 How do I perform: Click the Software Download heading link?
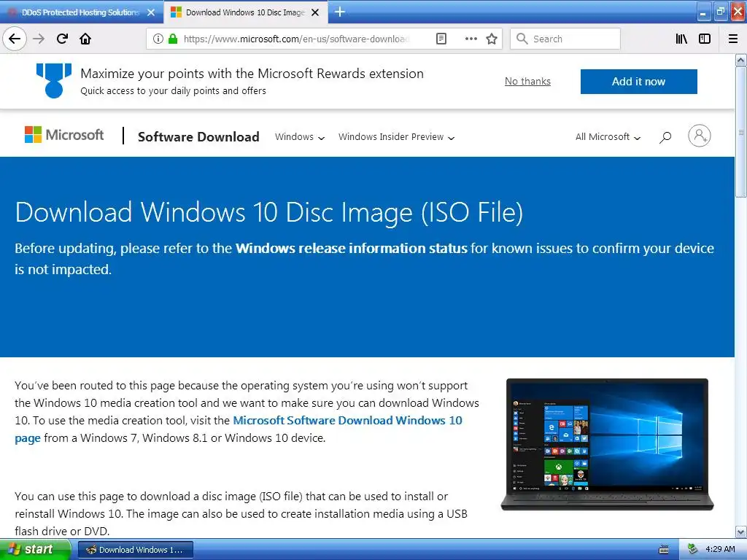click(198, 136)
